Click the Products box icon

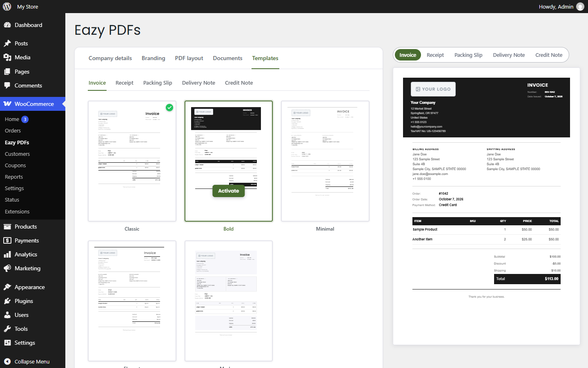coord(7,227)
